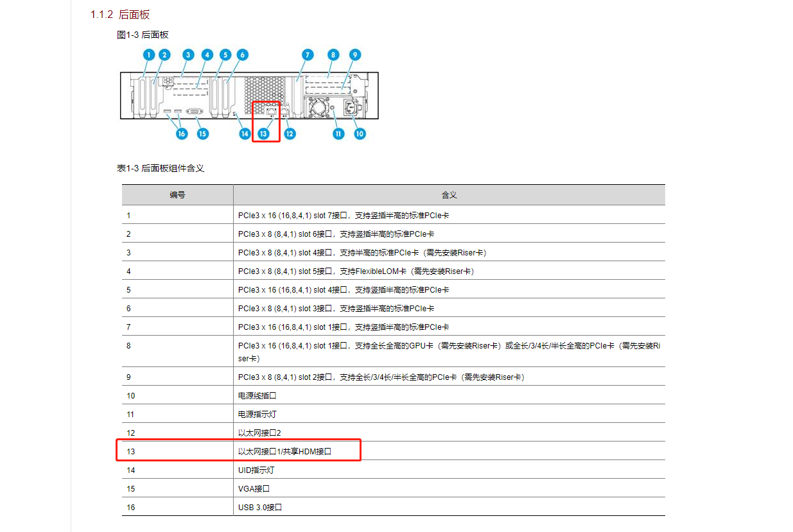Image resolution: width=793 pixels, height=532 pixels.
Task: Click number cell 13 in the table's 编号 column
Action: pos(178,452)
